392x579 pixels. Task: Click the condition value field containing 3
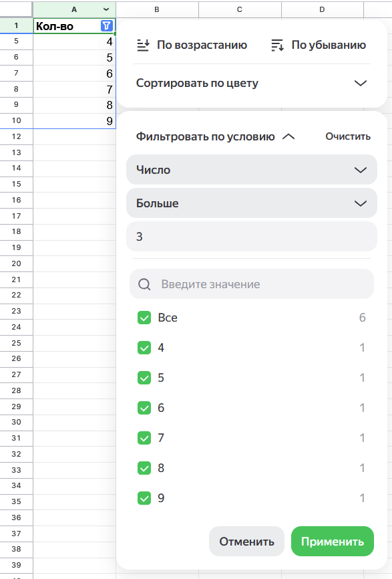point(252,236)
